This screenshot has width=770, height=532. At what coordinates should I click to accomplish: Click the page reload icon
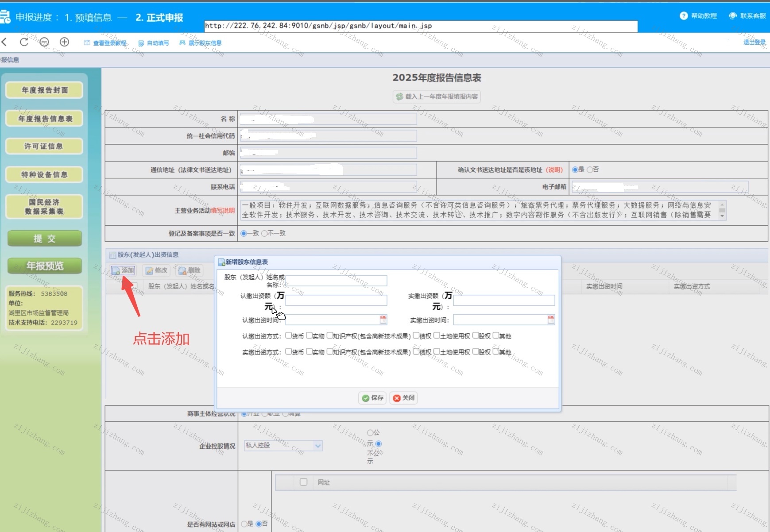pyautogui.click(x=24, y=42)
